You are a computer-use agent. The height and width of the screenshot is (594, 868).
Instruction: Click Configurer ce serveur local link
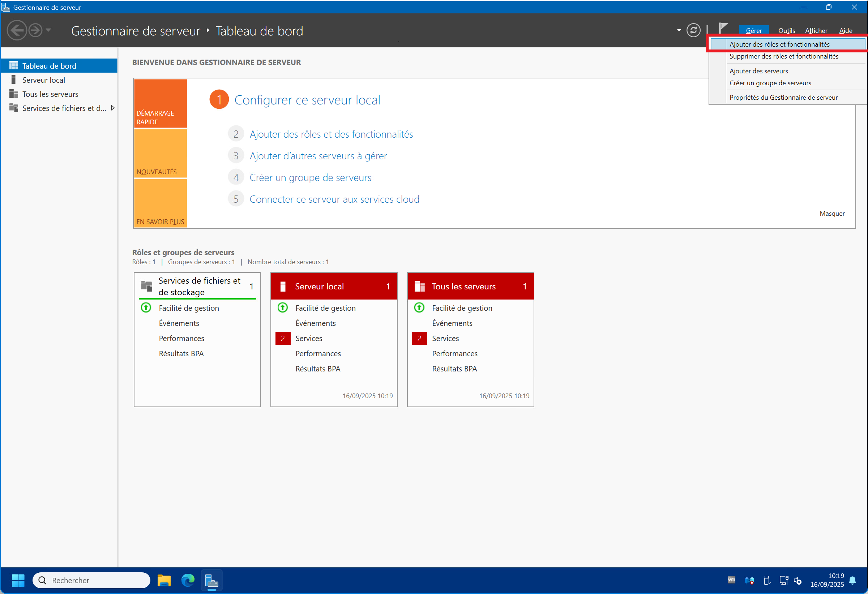[x=307, y=100]
